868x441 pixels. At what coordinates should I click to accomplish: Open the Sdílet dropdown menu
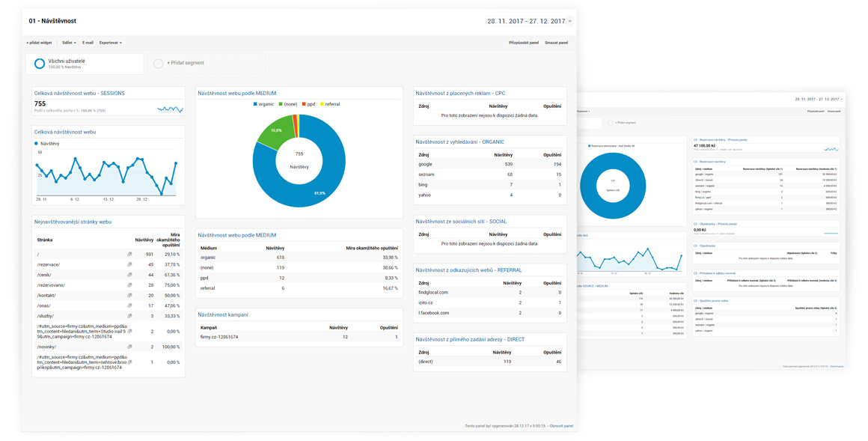69,43
